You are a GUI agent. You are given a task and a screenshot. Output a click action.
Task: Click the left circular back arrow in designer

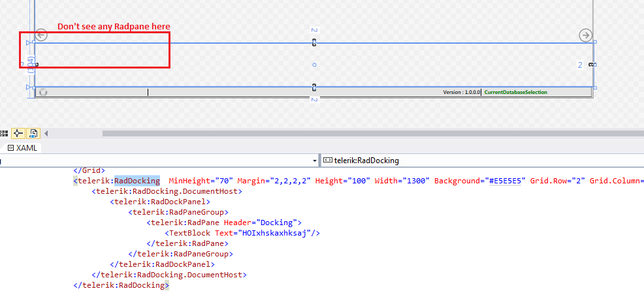(42, 35)
